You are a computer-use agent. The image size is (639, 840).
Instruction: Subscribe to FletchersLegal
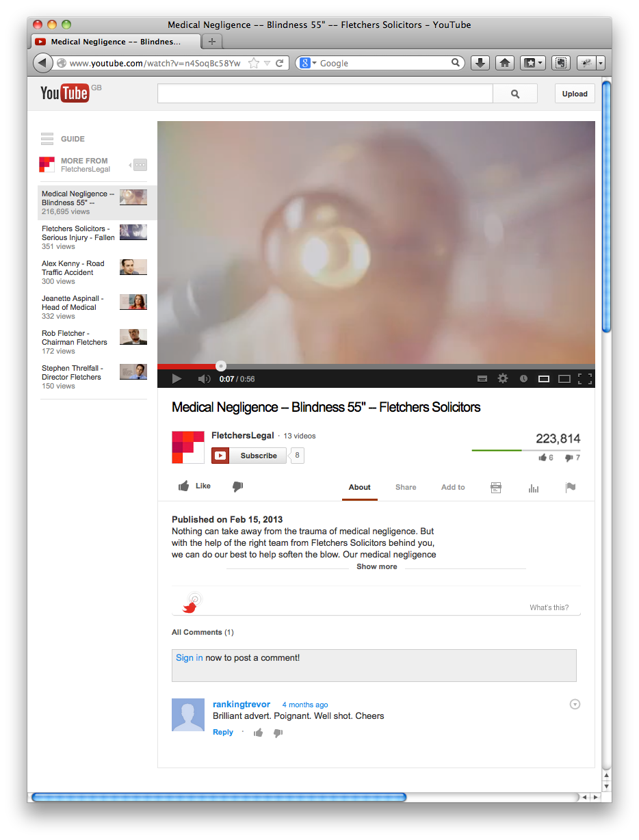[x=249, y=456]
